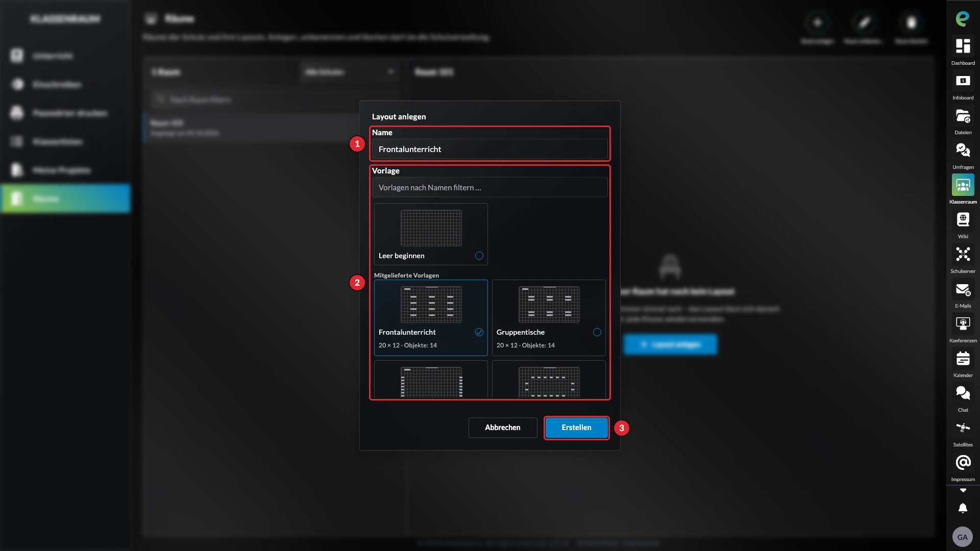980x551 pixels.
Task: Select the Gruppentische template radio
Action: 597,332
